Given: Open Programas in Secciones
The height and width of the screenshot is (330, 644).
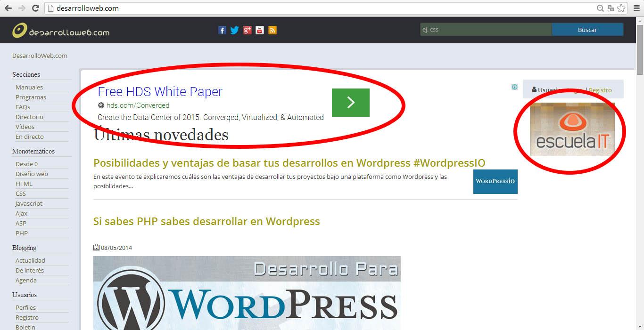Looking at the screenshot, I should pyautogui.click(x=31, y=97).
